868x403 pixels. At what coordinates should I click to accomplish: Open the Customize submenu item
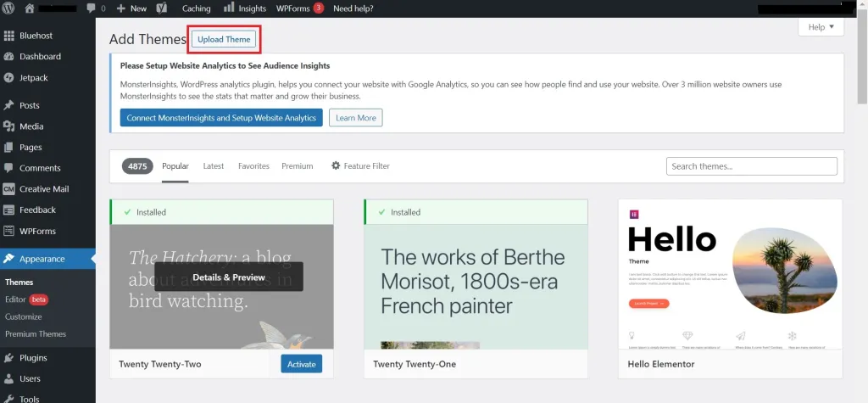pos(23,316)
